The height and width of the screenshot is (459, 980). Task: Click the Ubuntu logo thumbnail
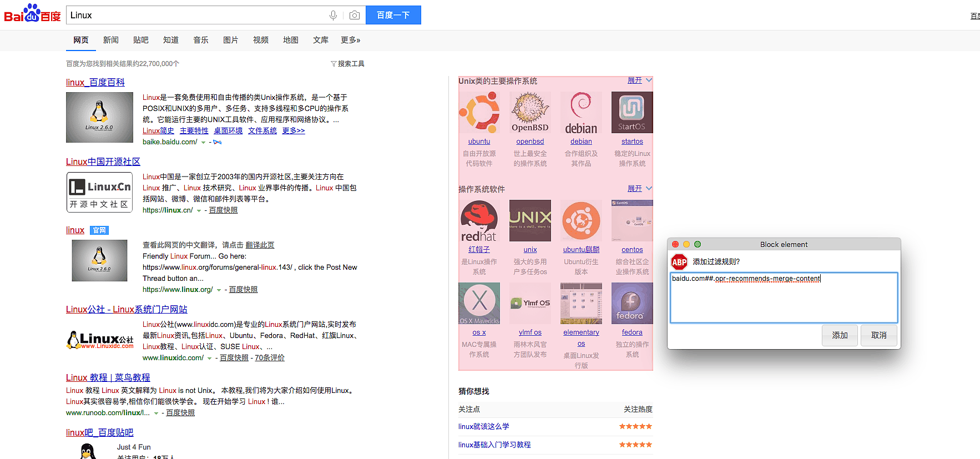pos(479,112)
